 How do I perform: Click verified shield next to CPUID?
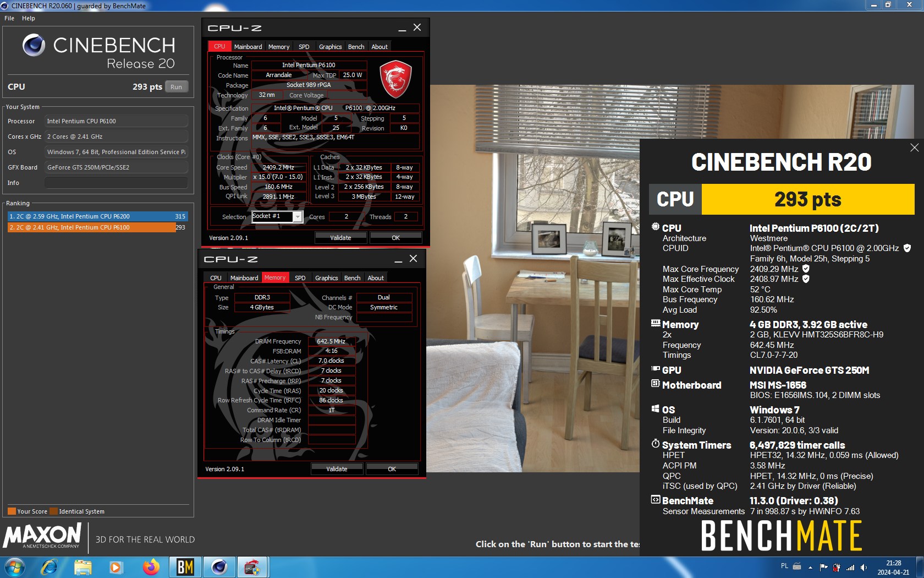pos(907,248)
